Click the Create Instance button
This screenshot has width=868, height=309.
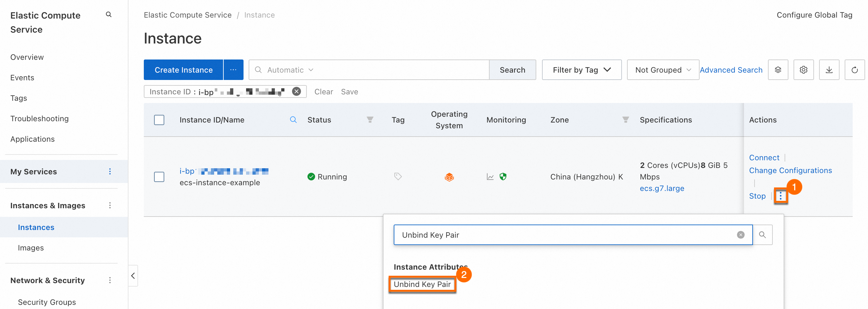pyautogui.click(x=183, y=70)
